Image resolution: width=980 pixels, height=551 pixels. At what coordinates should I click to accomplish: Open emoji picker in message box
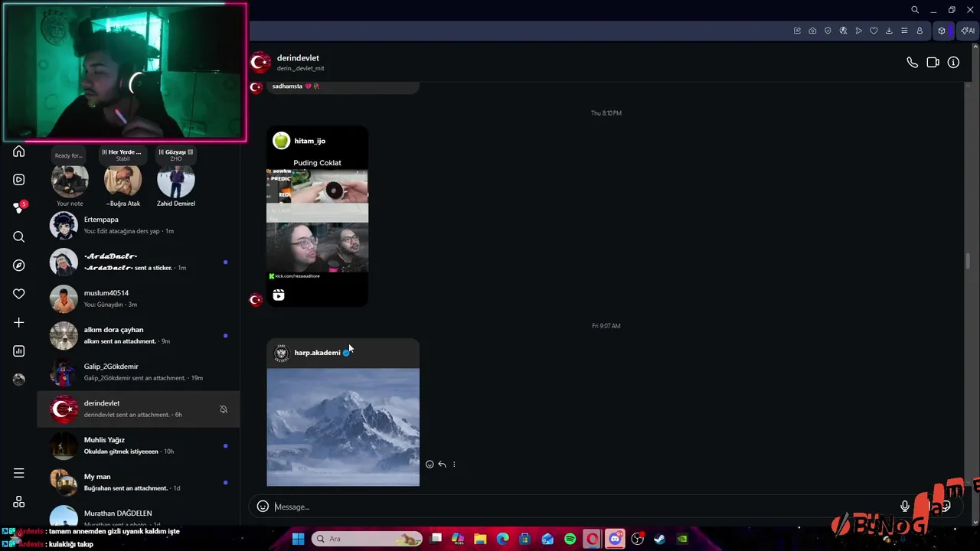click(263, 507)
